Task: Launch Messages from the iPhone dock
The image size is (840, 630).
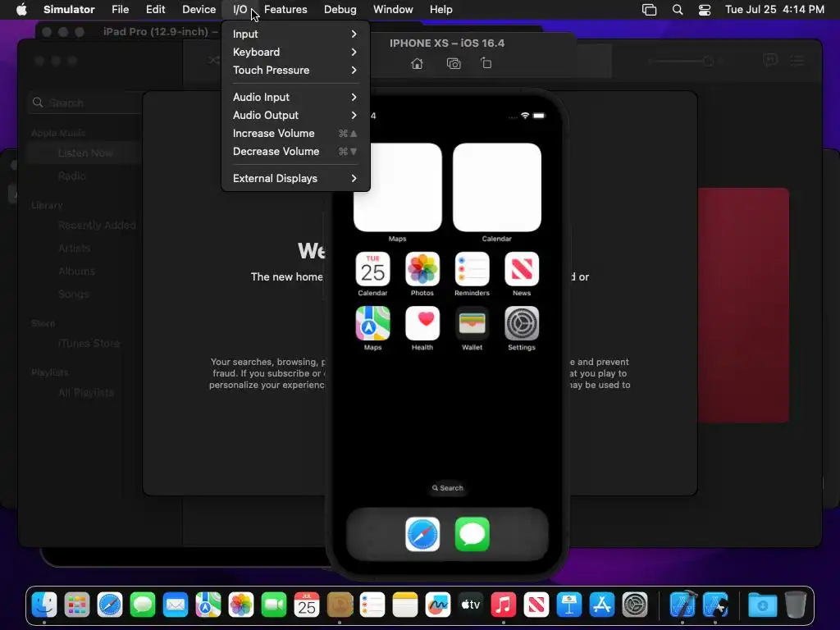Action: tap(472, 534)
